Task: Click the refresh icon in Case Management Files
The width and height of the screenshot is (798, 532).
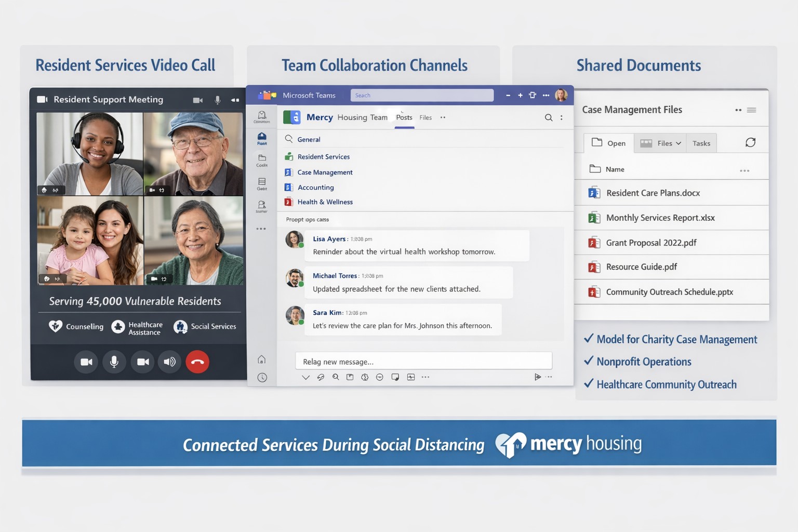Action: point(750,143)
